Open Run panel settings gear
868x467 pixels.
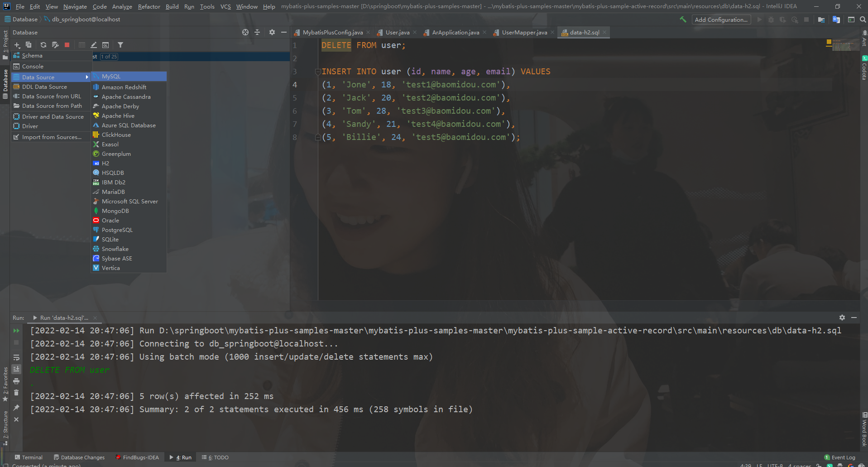842,318
